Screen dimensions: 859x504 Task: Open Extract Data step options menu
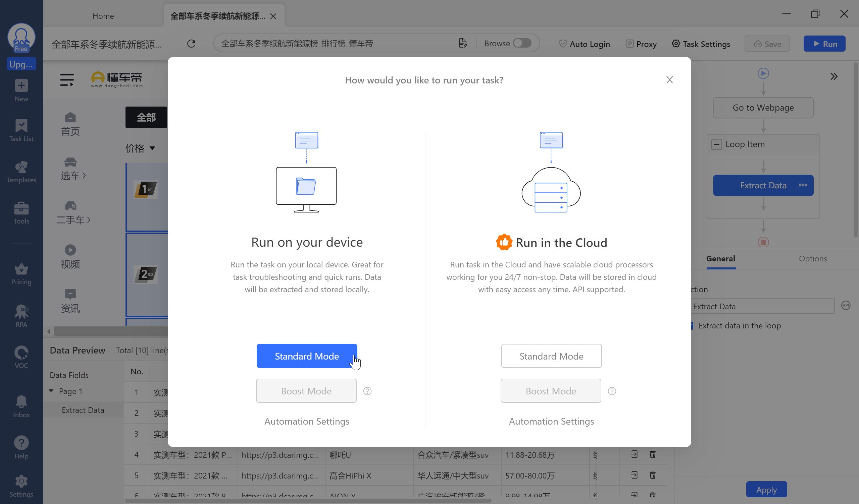802,185
